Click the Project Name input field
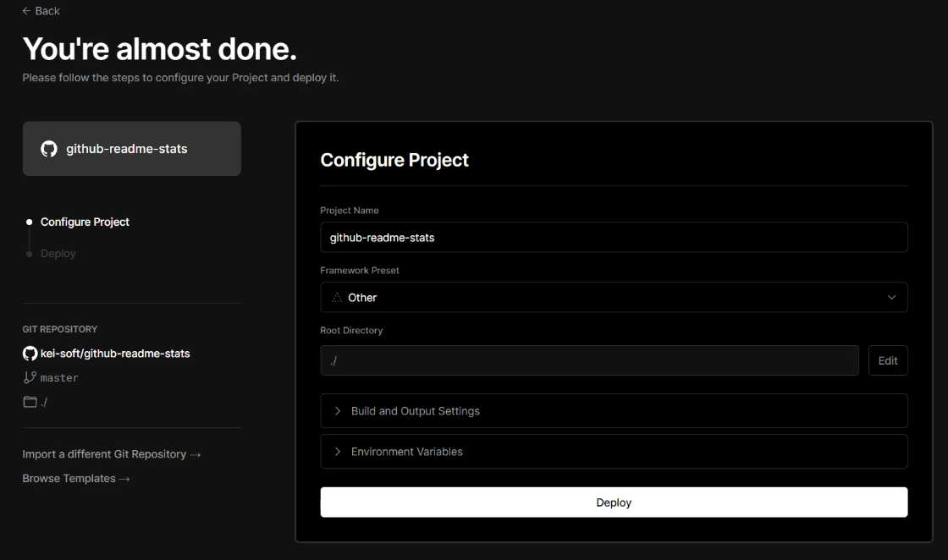 point(614,238)
